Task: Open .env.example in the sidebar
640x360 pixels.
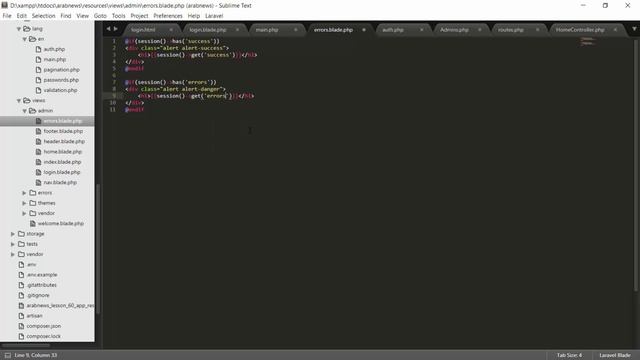Action: click(42, 275)
